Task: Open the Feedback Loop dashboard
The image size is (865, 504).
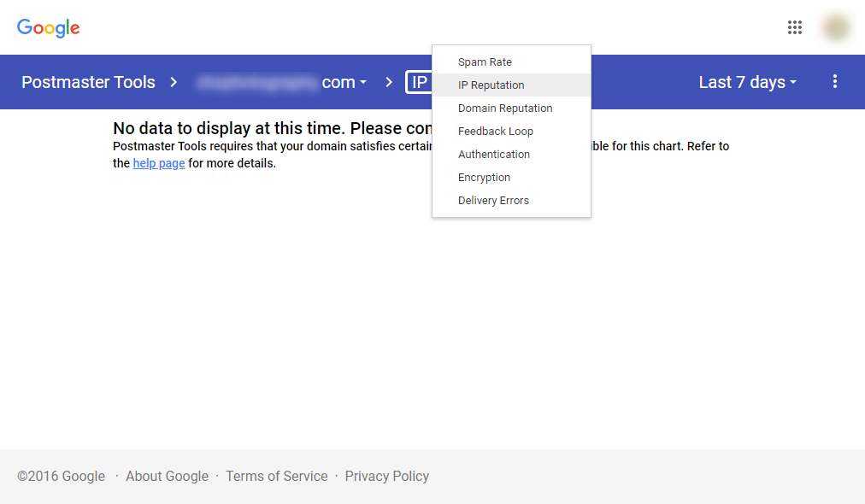Action: (x=511, y=132)
